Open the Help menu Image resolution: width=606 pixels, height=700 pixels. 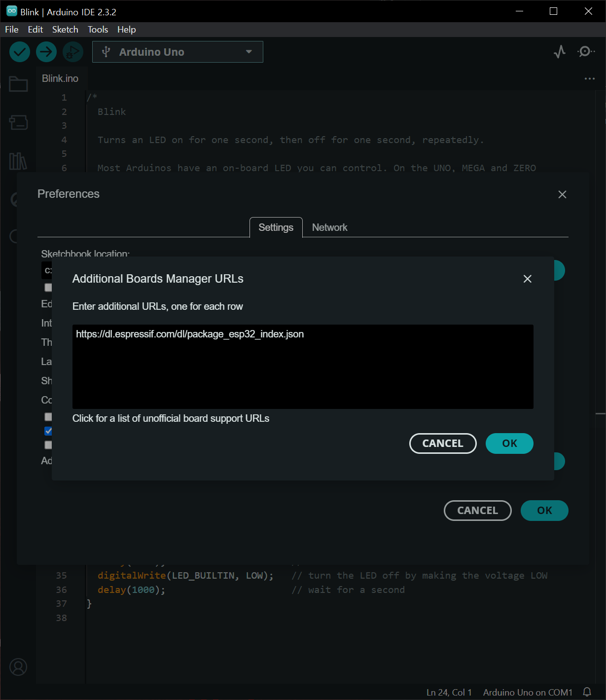126,30
